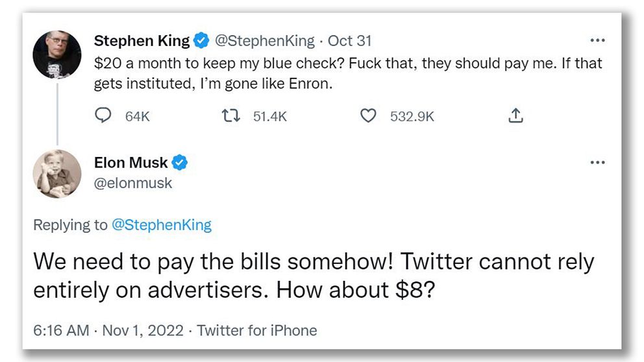Click the 51.4K retweets count
The width and height of the screenshot is (644, 362).
[x=269, y=117]
